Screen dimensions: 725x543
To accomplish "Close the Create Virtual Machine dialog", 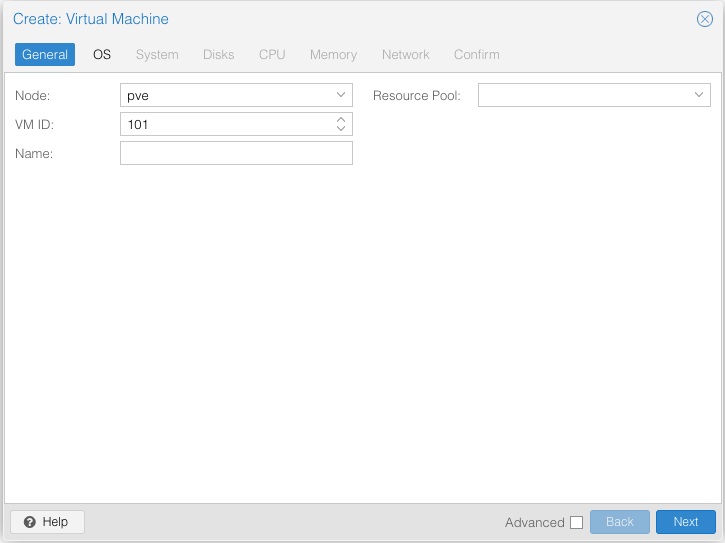I will 705,19.
